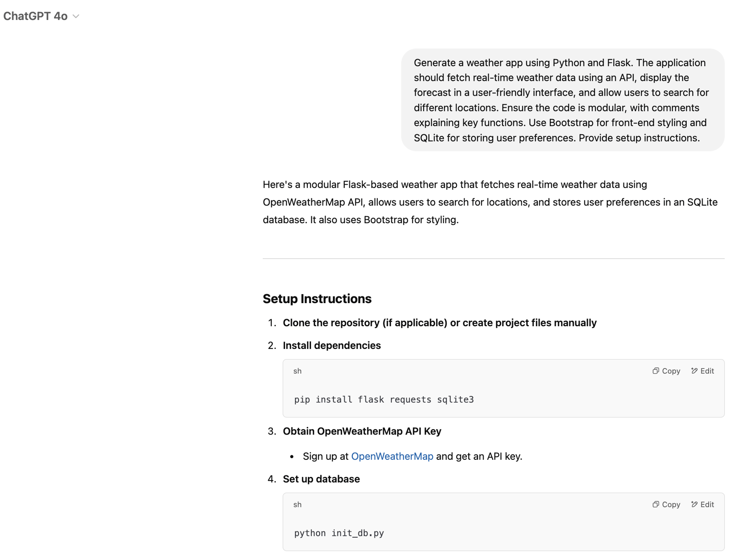Click the horizontal divider below the intro paragraph

click(x=493, y=258)
